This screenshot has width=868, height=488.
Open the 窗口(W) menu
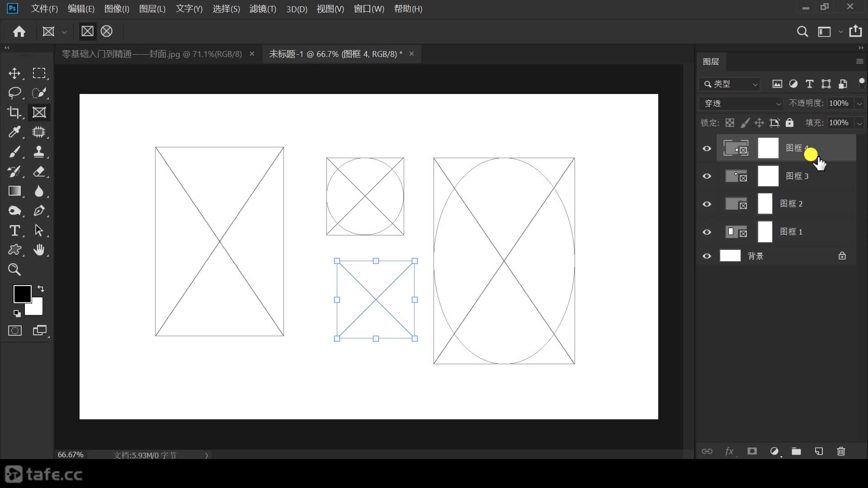[x=369, y=9]
